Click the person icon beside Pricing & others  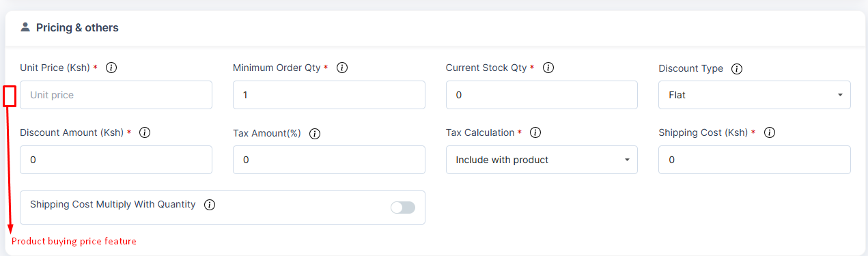click(x=25, y=27)
